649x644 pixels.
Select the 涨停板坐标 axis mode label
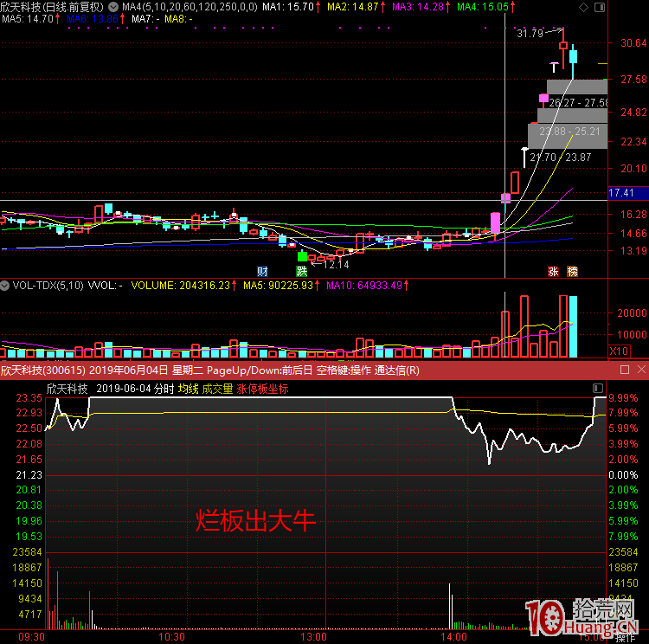point(262,389)
